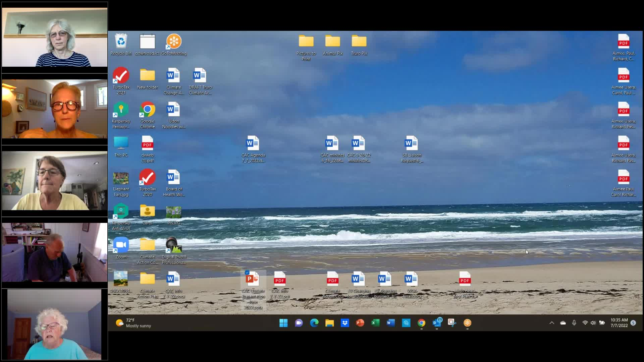Click Microsoft Edge in the taskbar
Viewport: 644px width, 362px height.
tap(314, 323)
